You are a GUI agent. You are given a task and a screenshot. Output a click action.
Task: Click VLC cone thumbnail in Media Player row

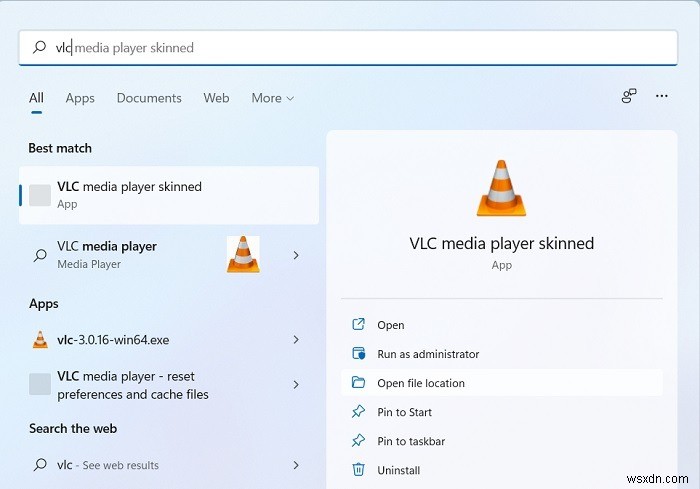(243, 255)
